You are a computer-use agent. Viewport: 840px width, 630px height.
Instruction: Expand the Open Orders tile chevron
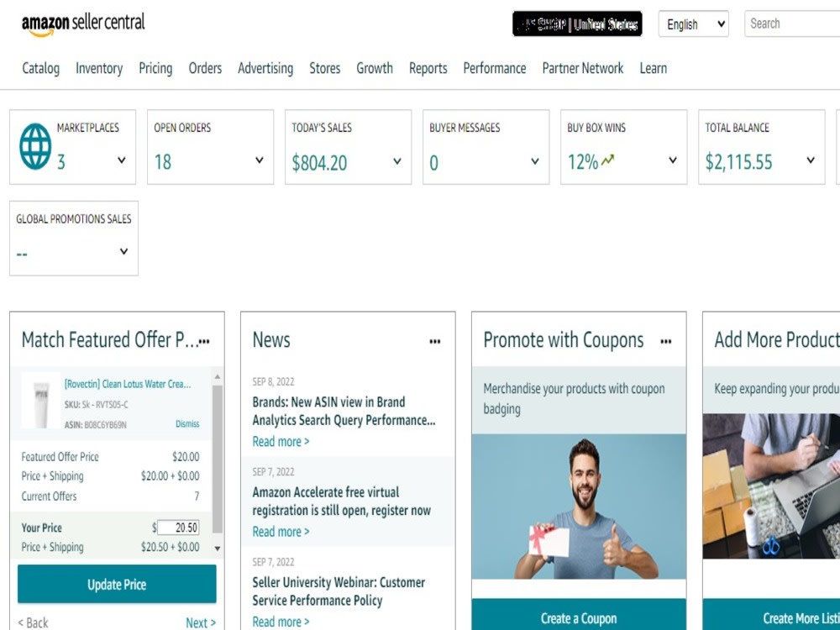(260, 160)
